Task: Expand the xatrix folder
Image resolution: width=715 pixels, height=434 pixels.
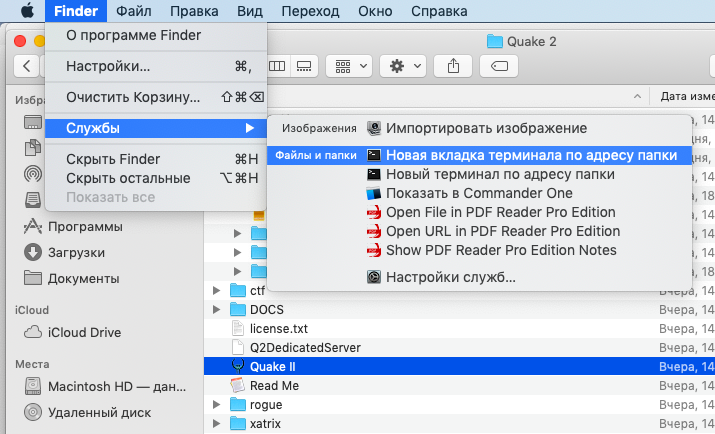Action: point(217,424)
